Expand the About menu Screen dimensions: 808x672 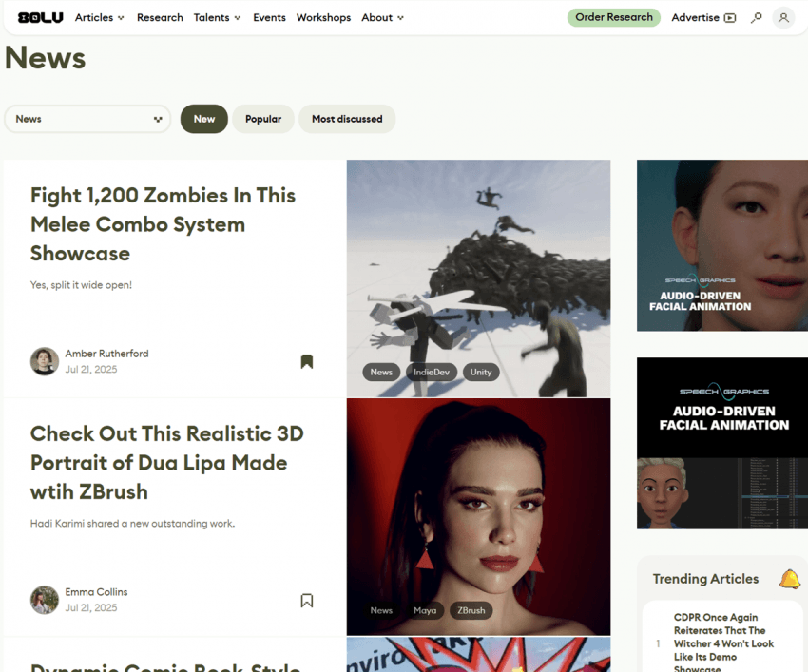pyautogui.click(x=382, y=17)
